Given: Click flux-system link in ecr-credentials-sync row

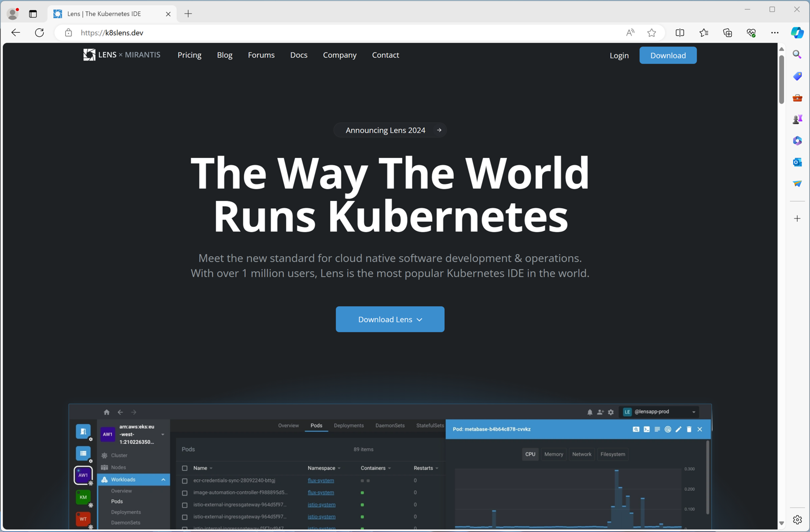Looking at the screenshot, I should coord(321,481).
